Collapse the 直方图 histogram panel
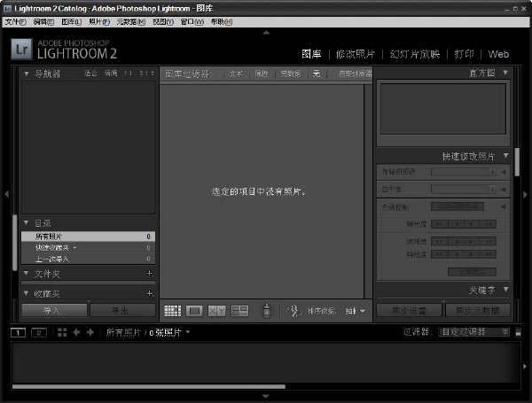 [x=505, y=73]
